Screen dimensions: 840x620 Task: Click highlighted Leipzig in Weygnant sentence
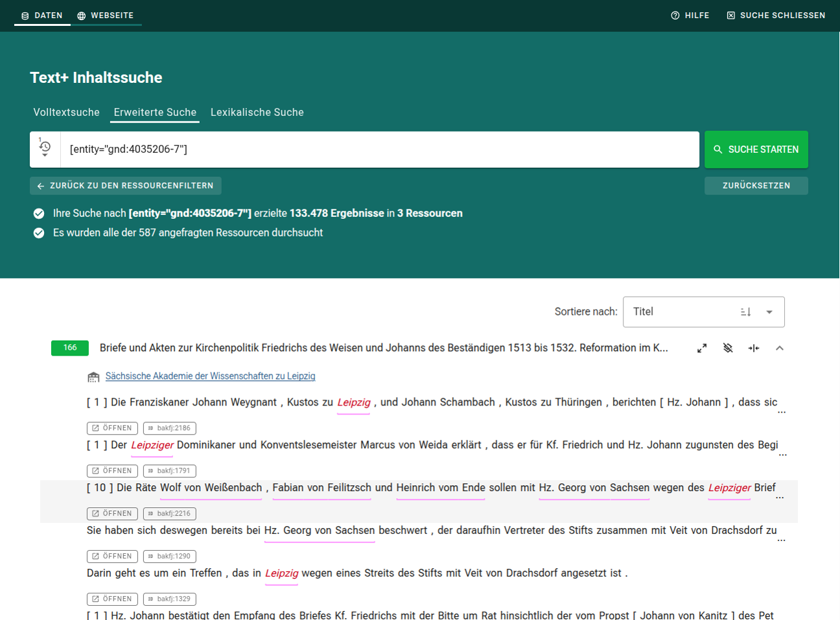[354, 402]
